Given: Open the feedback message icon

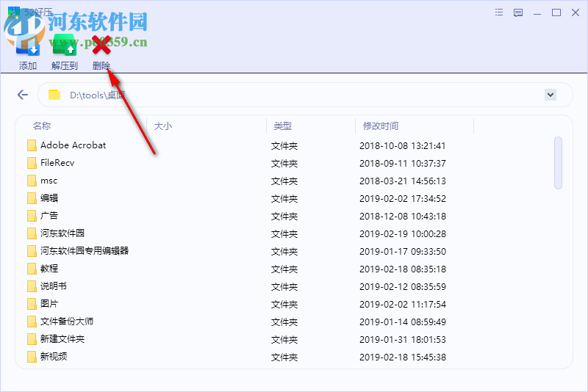Looking at the screenshot, I should pyautogui.click(x=518, y=12).
